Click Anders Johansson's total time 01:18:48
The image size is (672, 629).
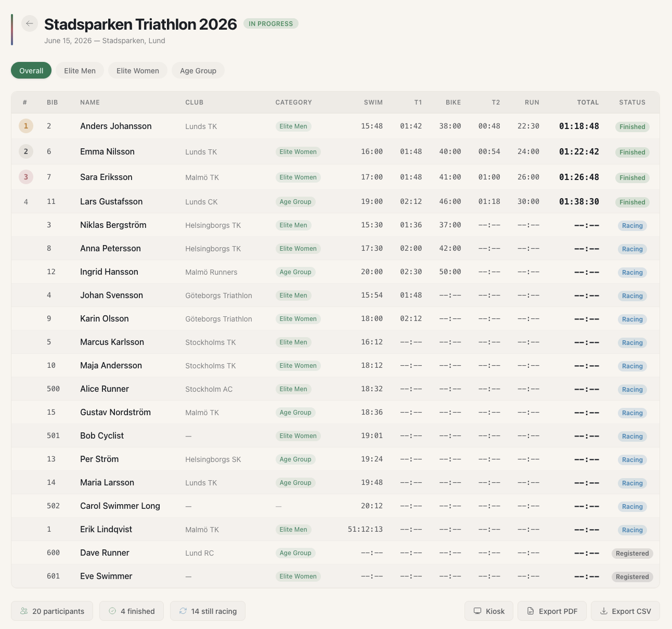(x=579, y=126)
